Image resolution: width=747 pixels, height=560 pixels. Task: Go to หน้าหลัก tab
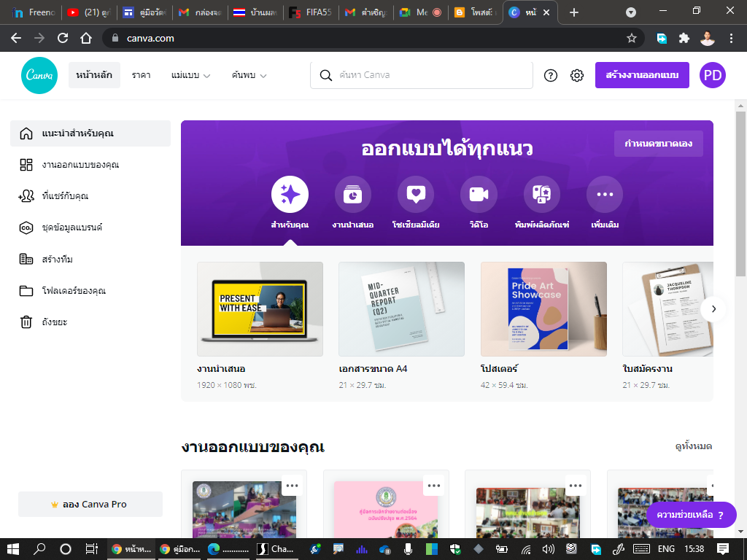click(x=94, y=75)
